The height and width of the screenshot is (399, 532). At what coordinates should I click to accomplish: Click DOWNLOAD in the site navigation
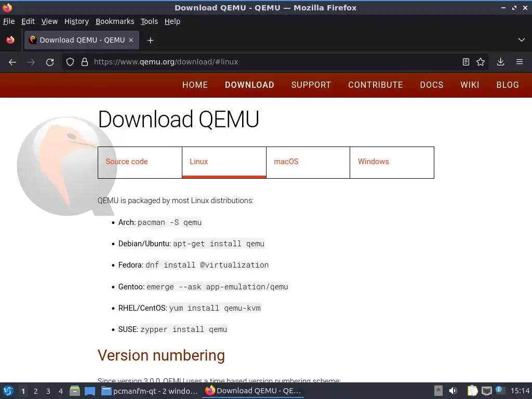point(249,85)
